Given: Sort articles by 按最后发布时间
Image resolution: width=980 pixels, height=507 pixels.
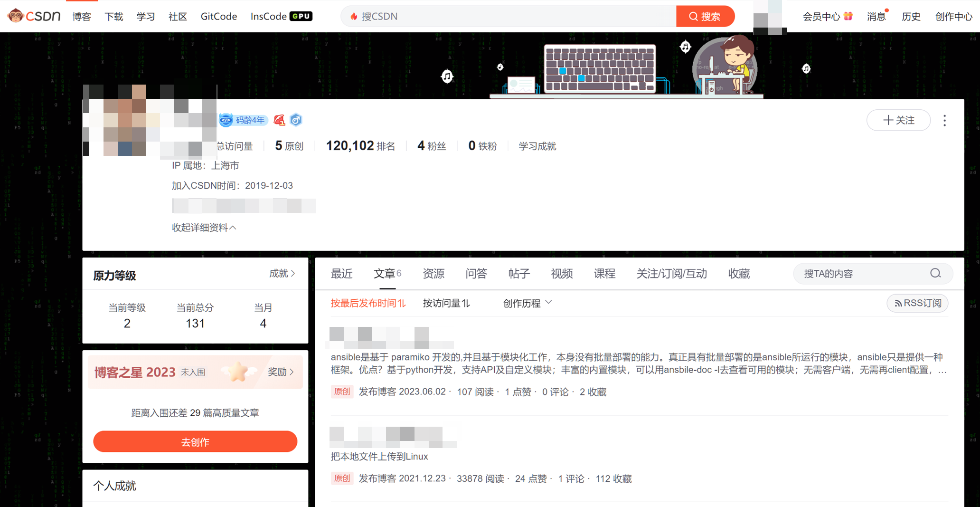Looking at the screenshot, I should pos(368,303).
